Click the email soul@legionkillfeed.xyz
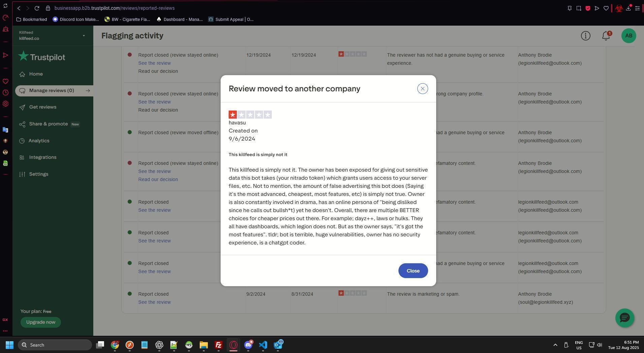644x353 pixels. [545, 302]
